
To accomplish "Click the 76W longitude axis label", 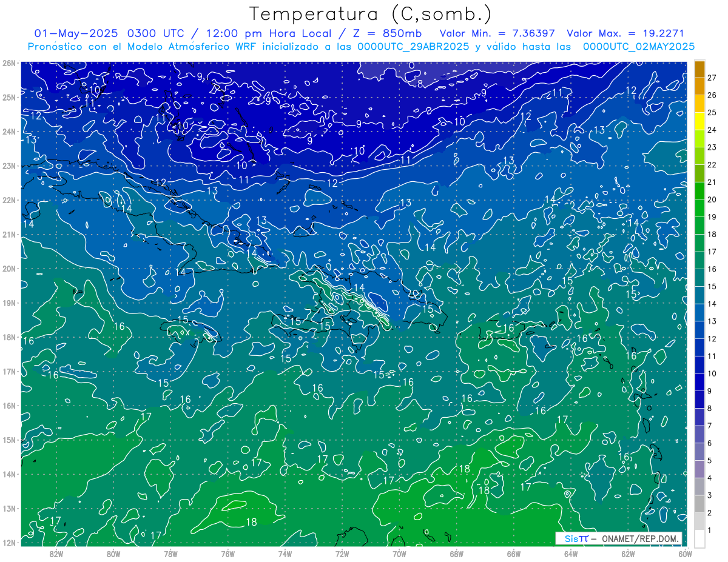I will (x=228, y=554).
